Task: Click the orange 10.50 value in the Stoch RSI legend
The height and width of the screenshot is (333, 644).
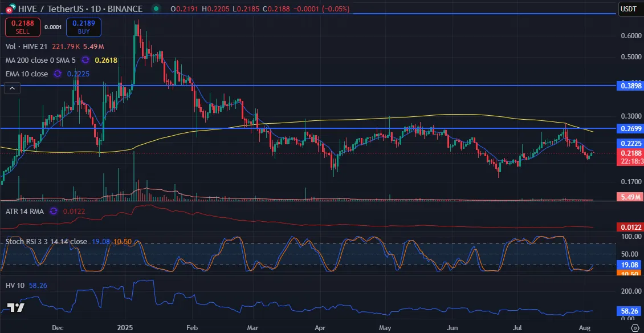Action: (122, 241)
